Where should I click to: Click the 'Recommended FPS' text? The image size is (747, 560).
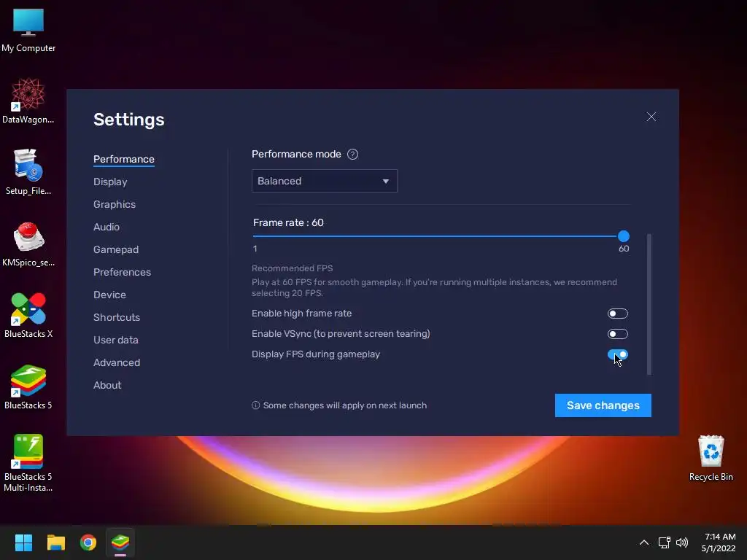tap(292, 268)
